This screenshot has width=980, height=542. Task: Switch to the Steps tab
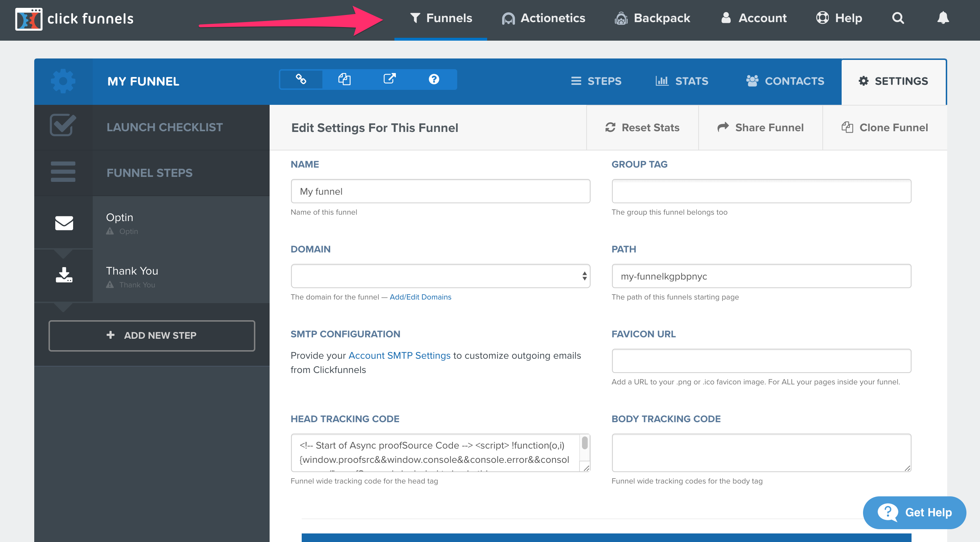tap(596, 81)
